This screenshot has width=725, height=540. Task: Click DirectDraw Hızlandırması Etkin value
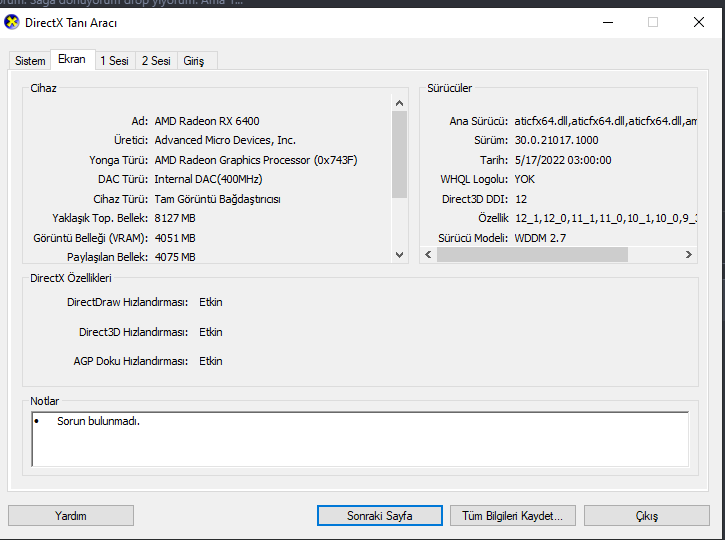(x=211, y=302)
